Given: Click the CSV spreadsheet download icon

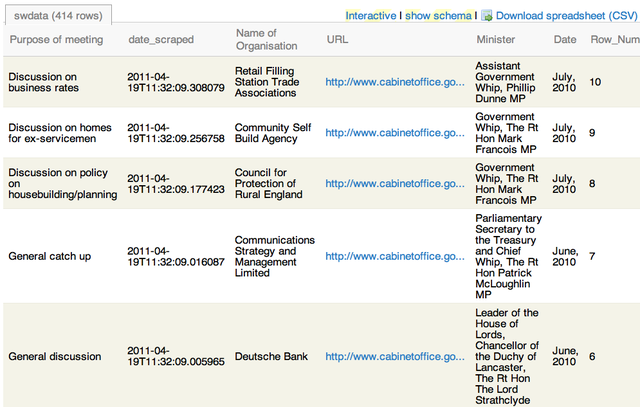Looking at the screenshot, I should coord(487,16).
